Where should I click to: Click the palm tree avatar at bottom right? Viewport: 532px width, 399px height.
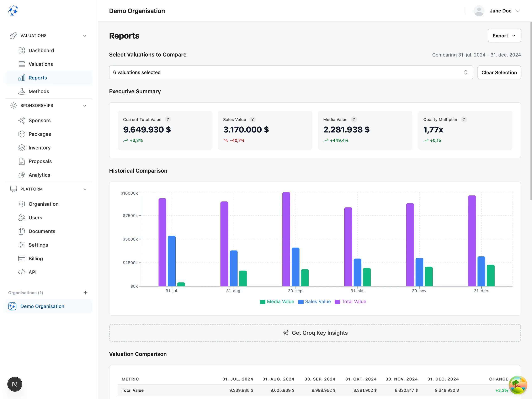click(x=518, y=385)
